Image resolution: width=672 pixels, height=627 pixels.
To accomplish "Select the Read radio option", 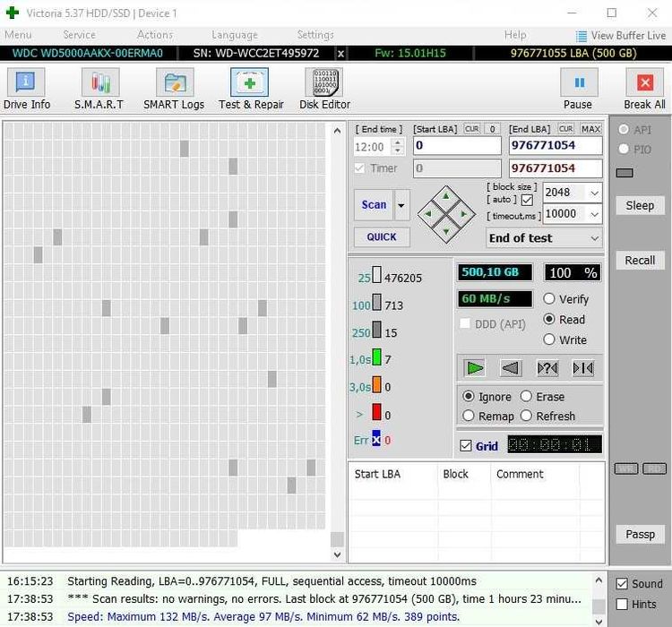I will tap(549, 319).
